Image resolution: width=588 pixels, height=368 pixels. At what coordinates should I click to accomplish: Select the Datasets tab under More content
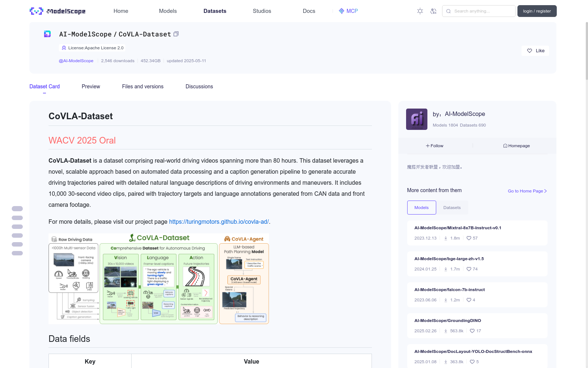coord(452,208)
